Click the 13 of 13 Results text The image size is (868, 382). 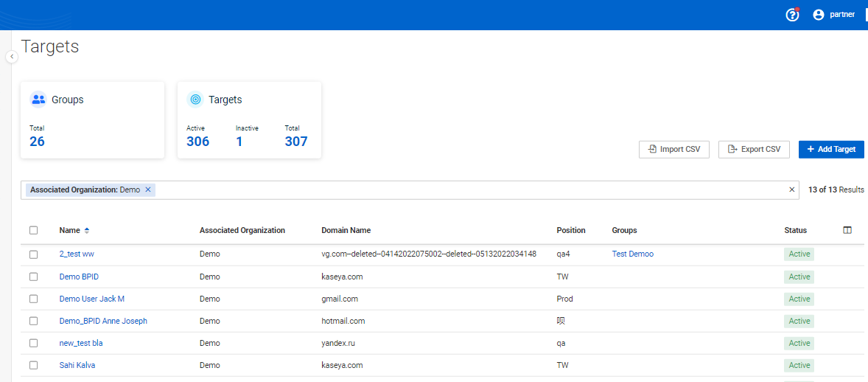[x=836, y=190]
